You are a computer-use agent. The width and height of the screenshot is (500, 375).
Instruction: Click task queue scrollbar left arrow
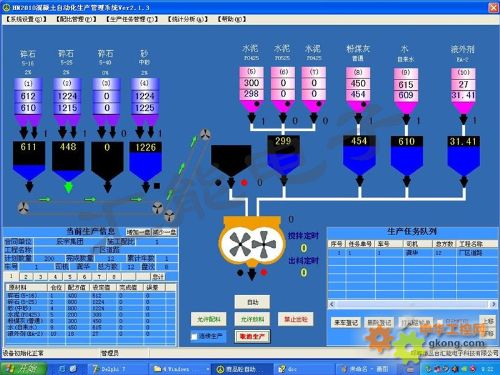pos(332,304)
